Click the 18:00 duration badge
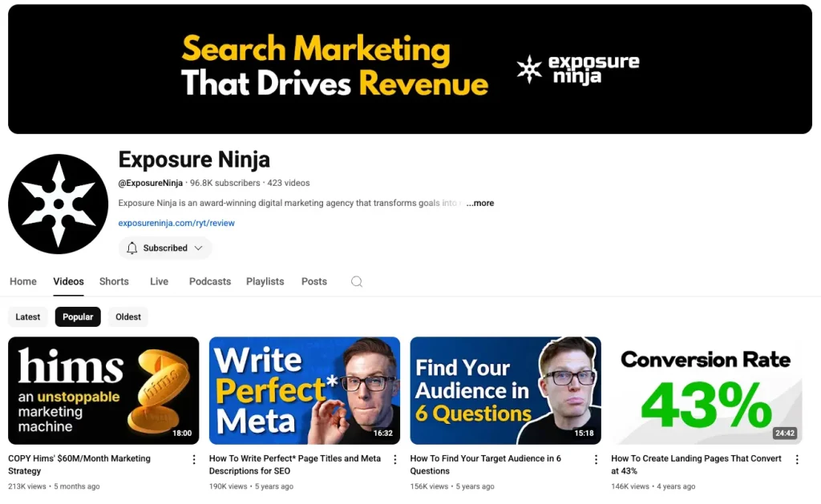The width and height of the screenshot is (821, 504). 182,433
